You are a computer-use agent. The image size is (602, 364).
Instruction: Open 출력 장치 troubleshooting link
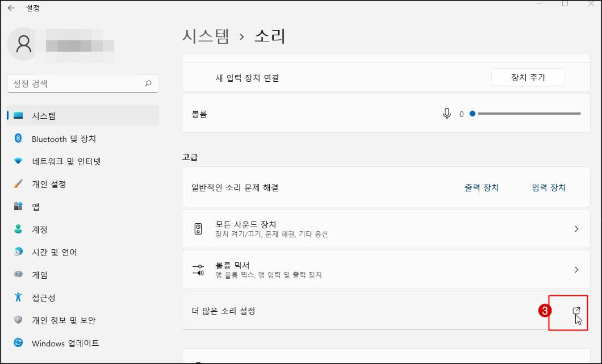pyautogui.click(x=481, y=187)
